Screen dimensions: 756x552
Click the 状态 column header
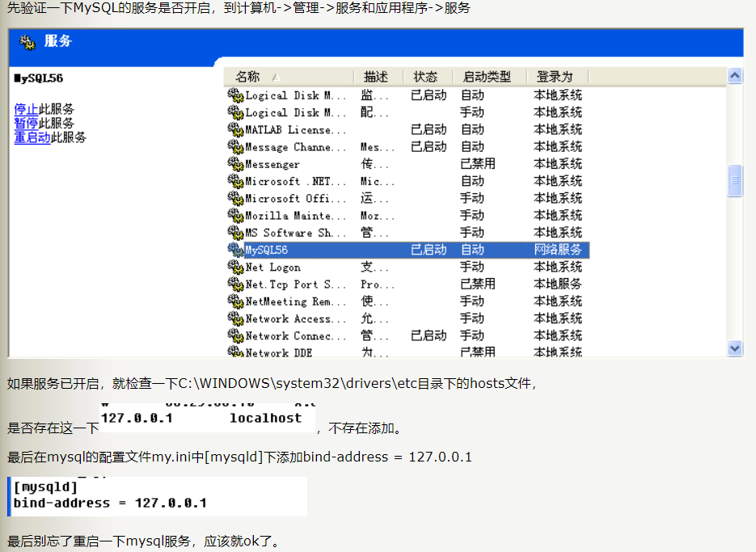point(425,77)
